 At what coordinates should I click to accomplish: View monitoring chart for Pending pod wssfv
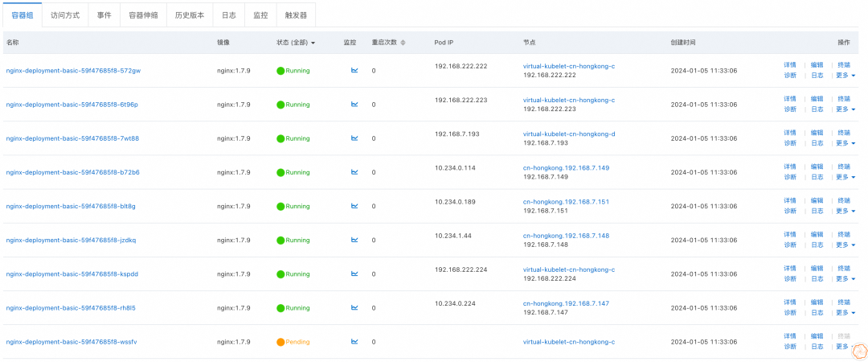coord(354,341)
